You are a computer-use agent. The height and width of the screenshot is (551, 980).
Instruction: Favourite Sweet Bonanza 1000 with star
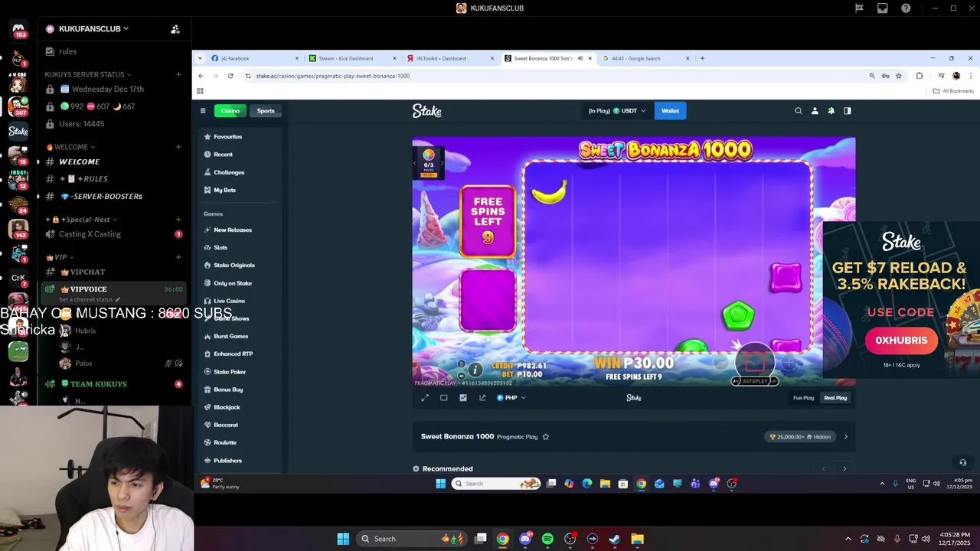point(546,437)
